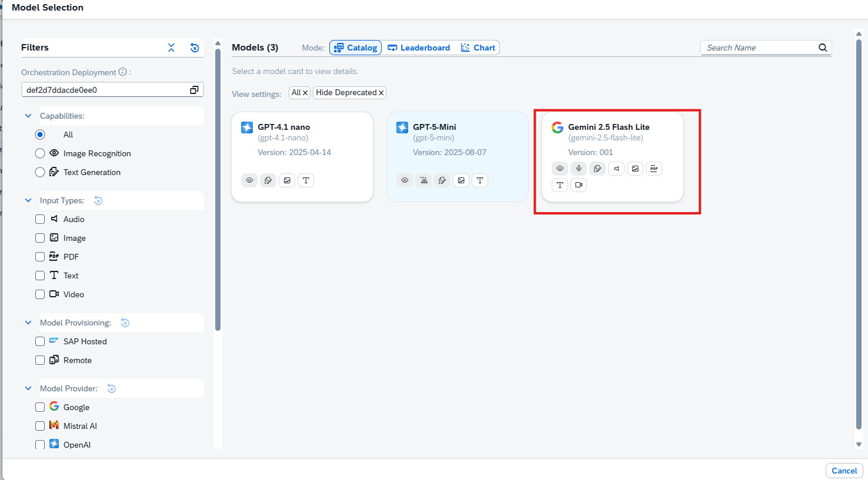Tick the Mistral AI provider checkbox
This screenshot has width=868, height=480.
click(40, 426)
